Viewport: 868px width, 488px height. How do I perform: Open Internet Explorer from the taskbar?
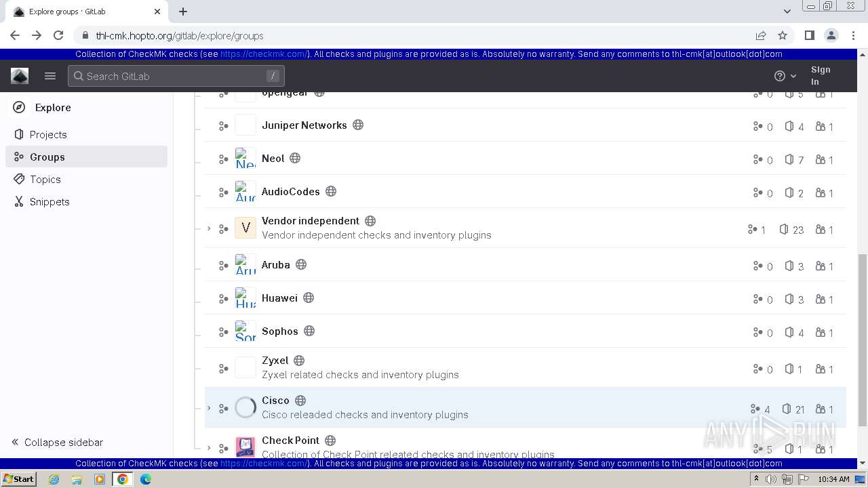[x=54, y=479]
